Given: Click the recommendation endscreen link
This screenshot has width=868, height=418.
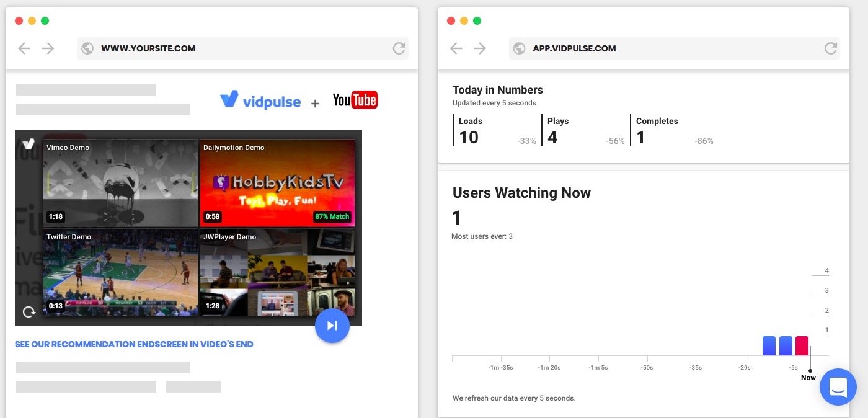Looking at the screenshot, I should point(134,344).
